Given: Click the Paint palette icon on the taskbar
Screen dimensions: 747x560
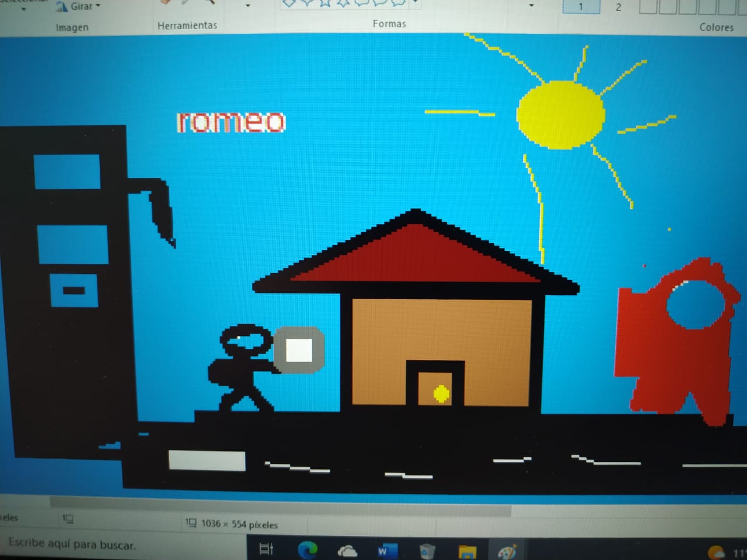Looking at the screenshot, I should tap(507, 551).
